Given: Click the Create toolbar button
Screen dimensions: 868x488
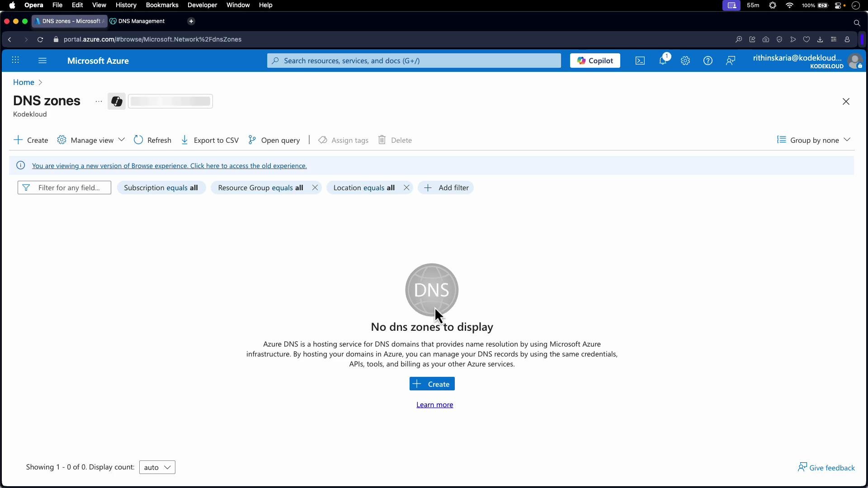Looking at the screenshot, I should pyautogui.click(x=31, y=140).
